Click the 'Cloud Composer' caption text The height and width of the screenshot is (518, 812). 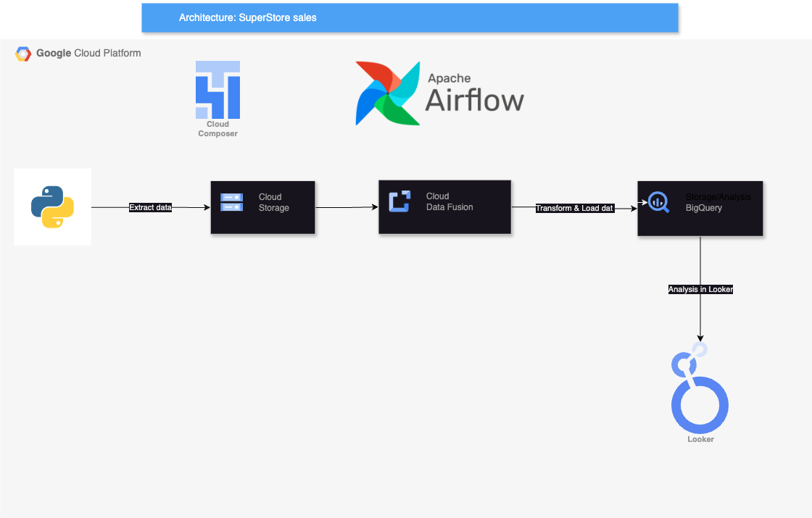[217, 129]
